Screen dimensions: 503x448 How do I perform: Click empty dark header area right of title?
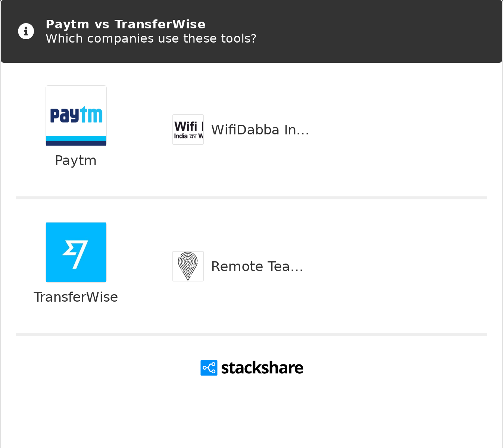[373, 31]
